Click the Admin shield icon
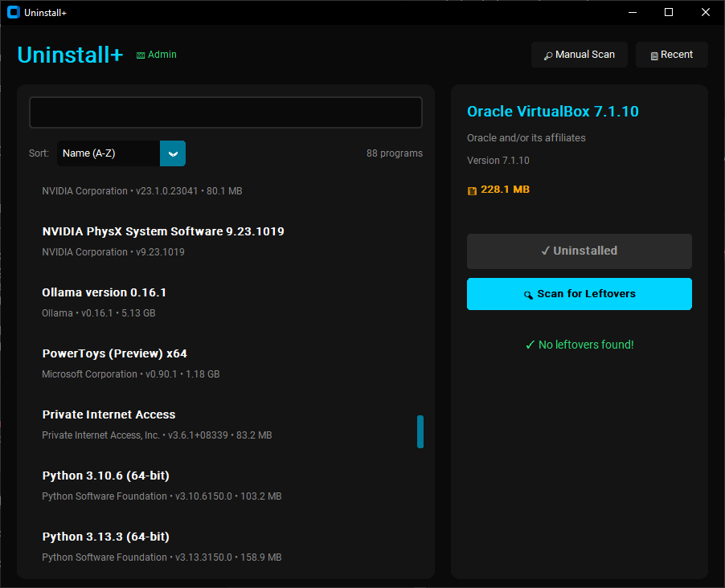This screenshot has height=588, width=725. (x=141, y=55)
